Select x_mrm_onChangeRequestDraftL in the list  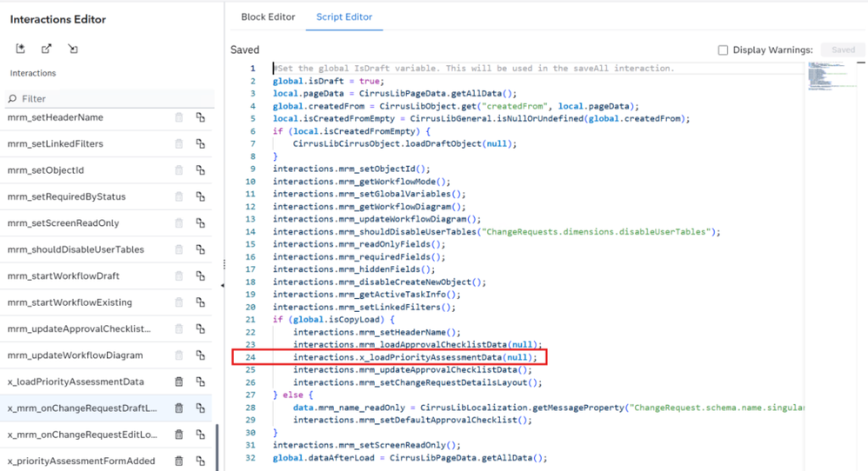point(82,408)
